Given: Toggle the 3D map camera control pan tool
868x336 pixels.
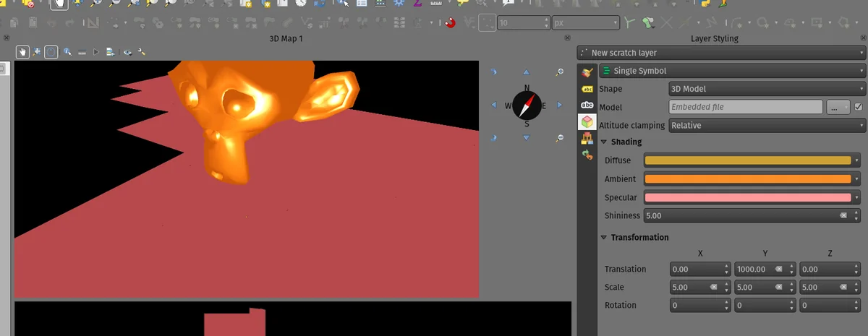Looking at the screenshot, I should click(x=22, y=52).
